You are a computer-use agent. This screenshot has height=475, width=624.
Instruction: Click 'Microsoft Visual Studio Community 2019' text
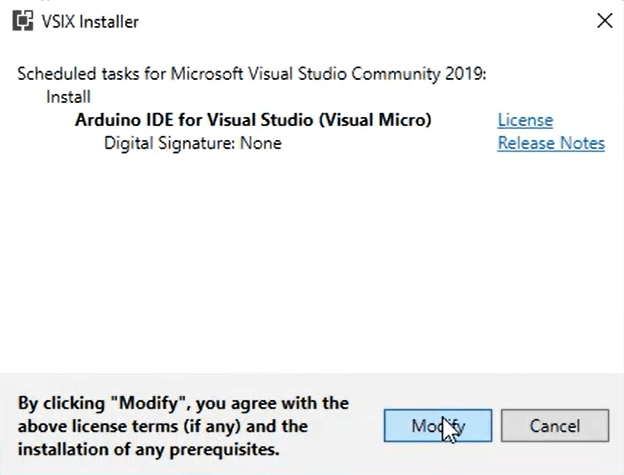306,74
